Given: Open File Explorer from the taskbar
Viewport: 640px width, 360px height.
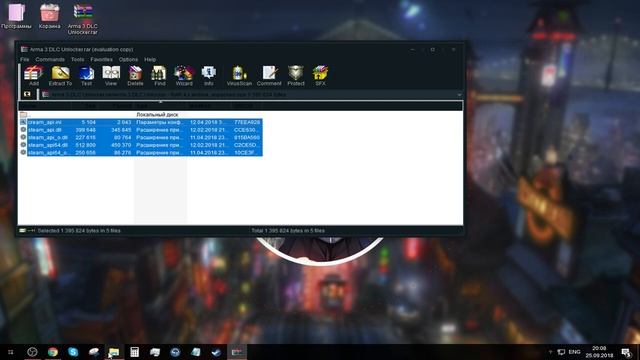Looking at the screenshot, I should [114, 352].
